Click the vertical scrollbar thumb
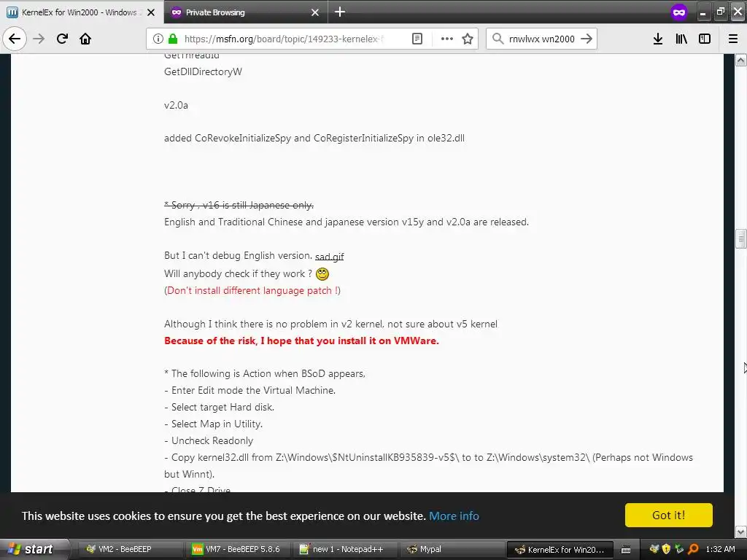This screenshot has width=747, height=560. [741, 238]
